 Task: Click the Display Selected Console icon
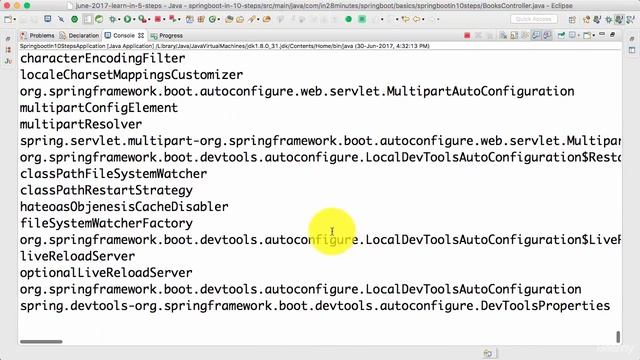pos(573,35)
